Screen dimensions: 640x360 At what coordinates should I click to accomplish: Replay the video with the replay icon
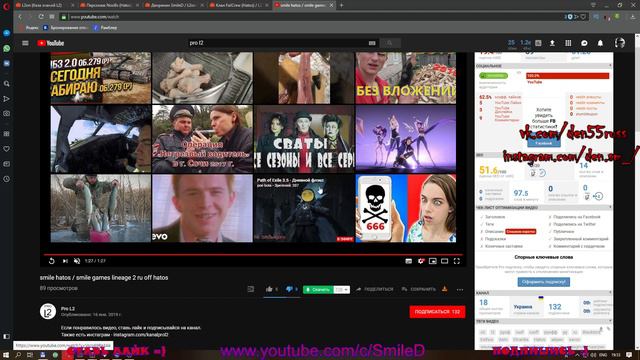pyautogui.click(x=51, y=261)
